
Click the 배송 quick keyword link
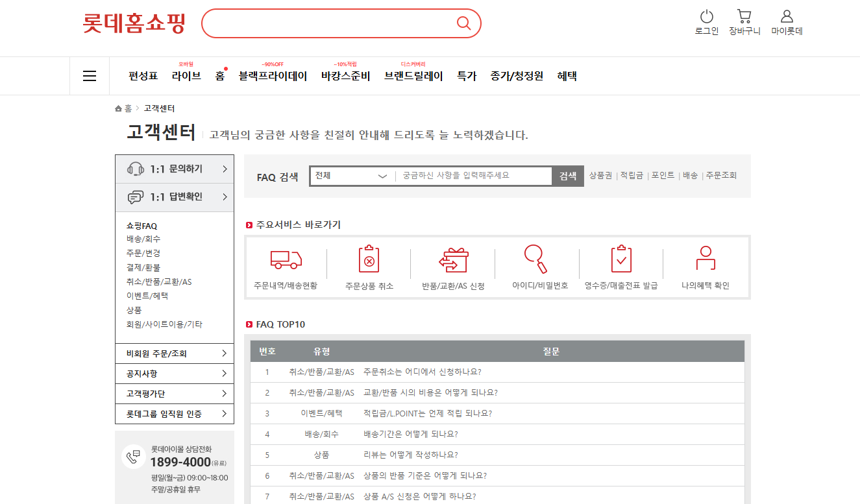[x=691, y=175]
